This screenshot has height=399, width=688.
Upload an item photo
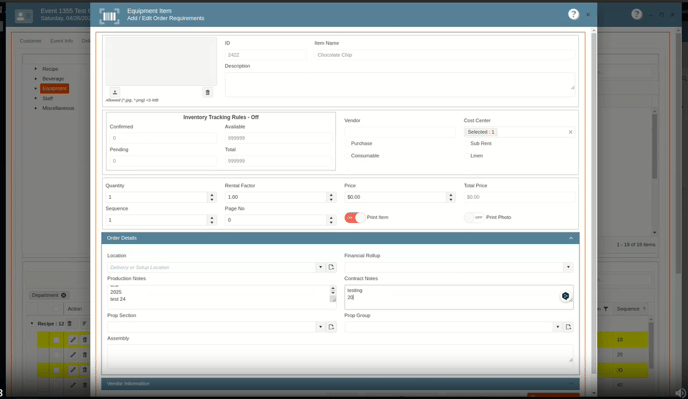[x=115, y=92]
